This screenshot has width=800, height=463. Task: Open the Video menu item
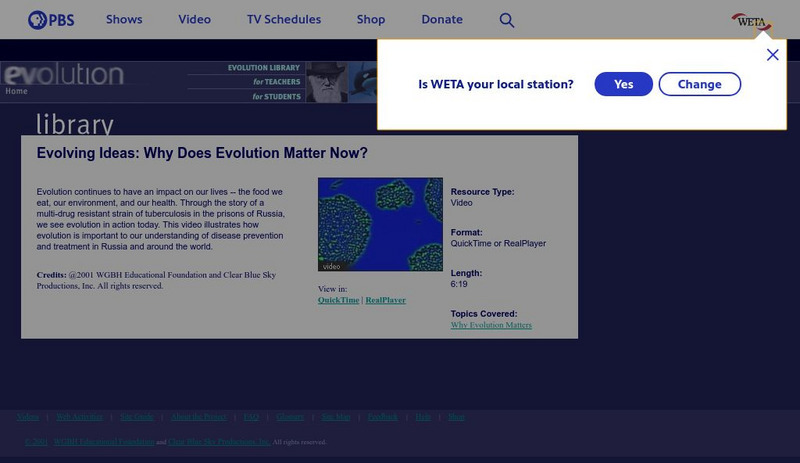(x=194, y=19)
